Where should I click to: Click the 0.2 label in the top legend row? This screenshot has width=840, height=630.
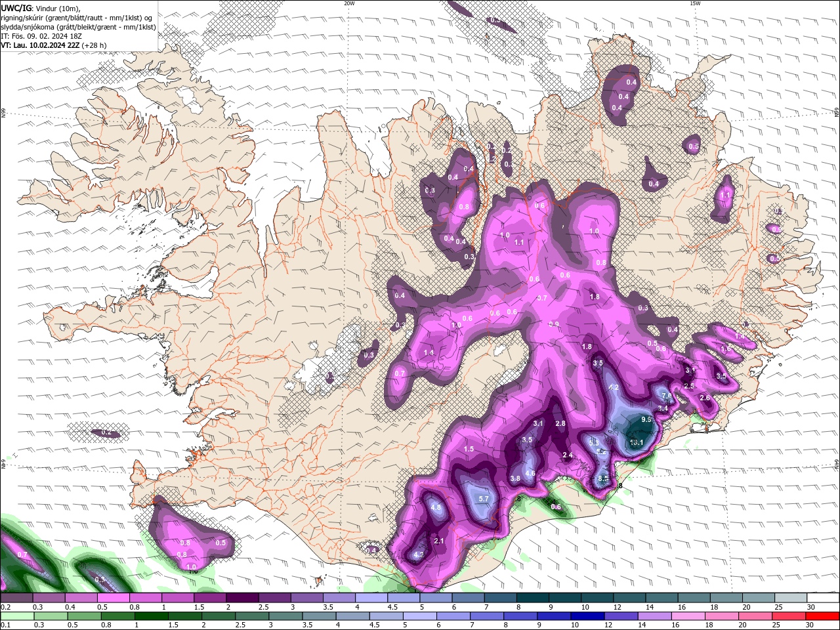point(6,607)
